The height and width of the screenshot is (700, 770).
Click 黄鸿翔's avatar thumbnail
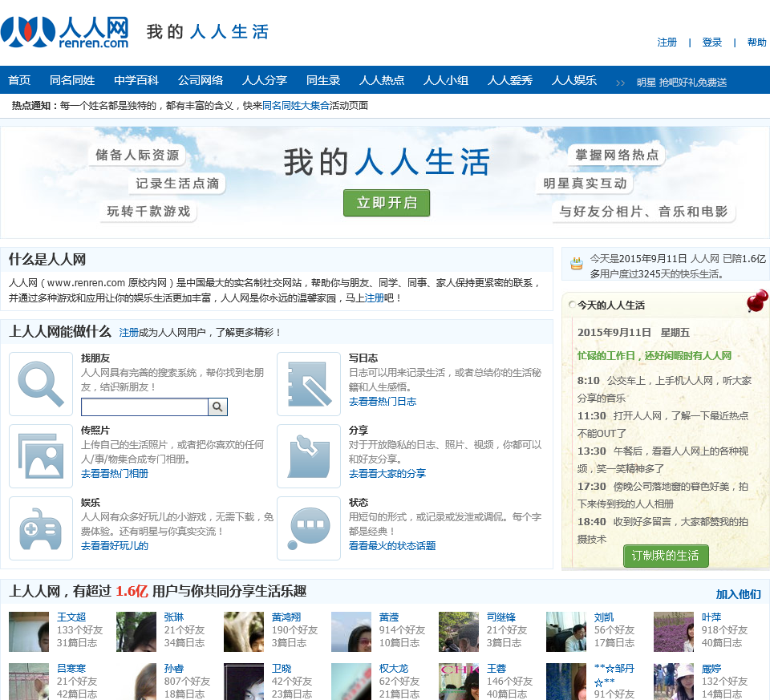[x=244, y=632]
